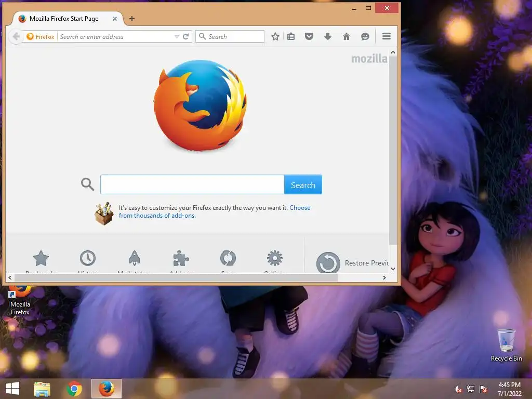The height and width of the screenshot is (399, 532).
Task: Open History clock icon on start page
Action: pyautogui.click(x=87, y=259)
